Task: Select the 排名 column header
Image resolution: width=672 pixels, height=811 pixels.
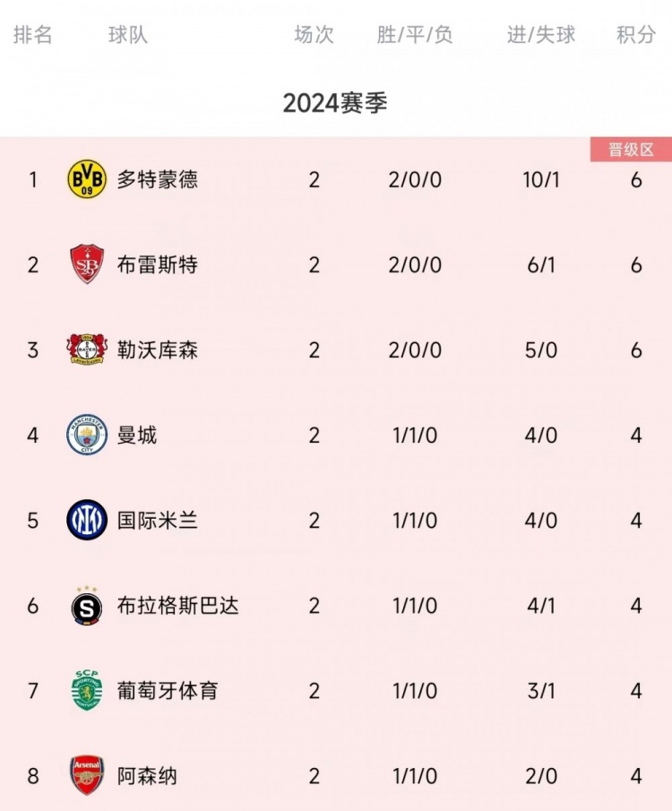Action: [x=33, y=35]
